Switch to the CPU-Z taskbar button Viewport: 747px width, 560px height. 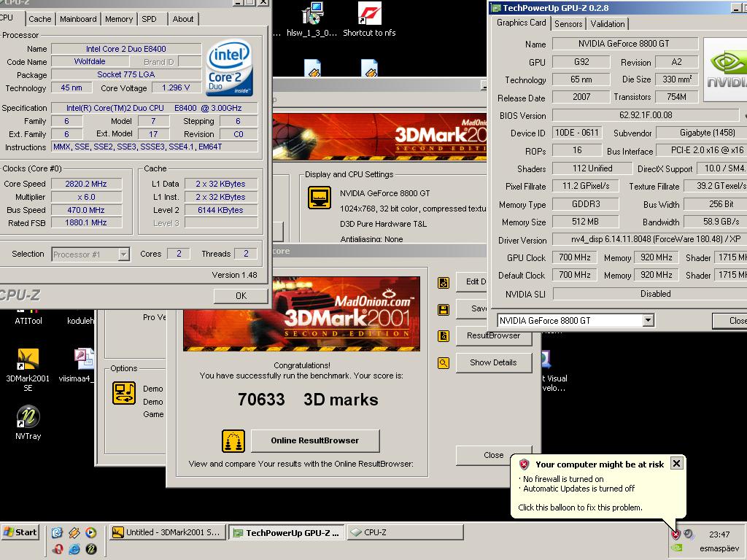click(405, 532)
